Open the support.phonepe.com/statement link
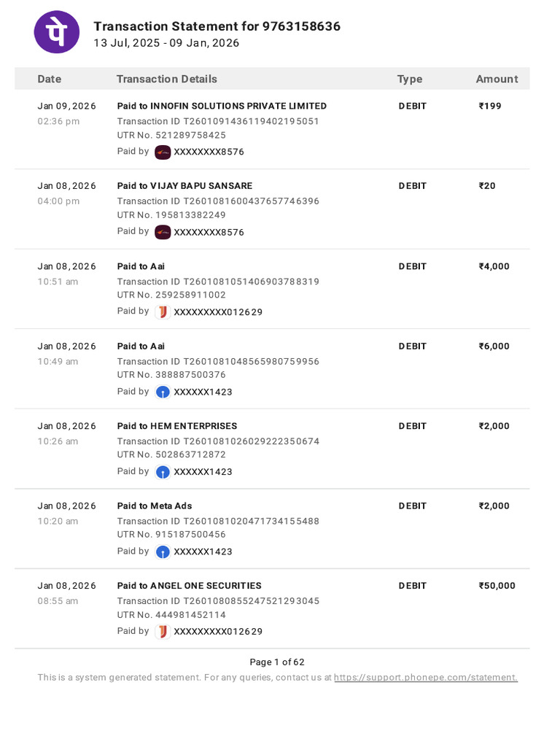Screen dimensions: 560x747 pyautogui.click(x=426, y=678)
